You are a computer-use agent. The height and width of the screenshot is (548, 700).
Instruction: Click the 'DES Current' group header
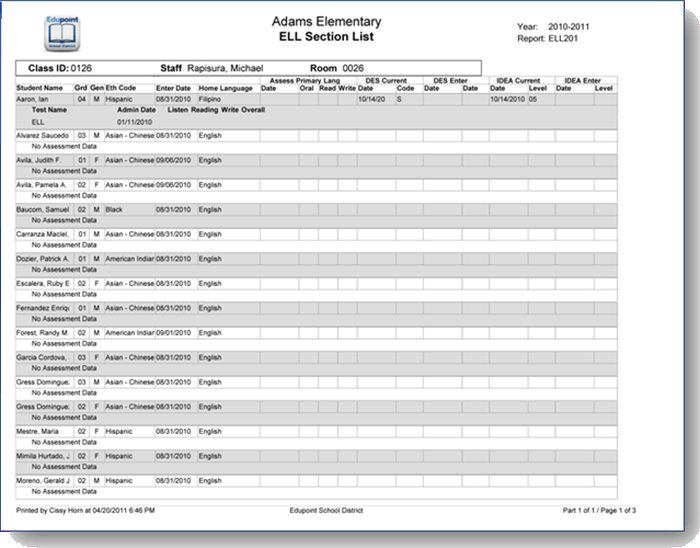[x=386, y=81]
